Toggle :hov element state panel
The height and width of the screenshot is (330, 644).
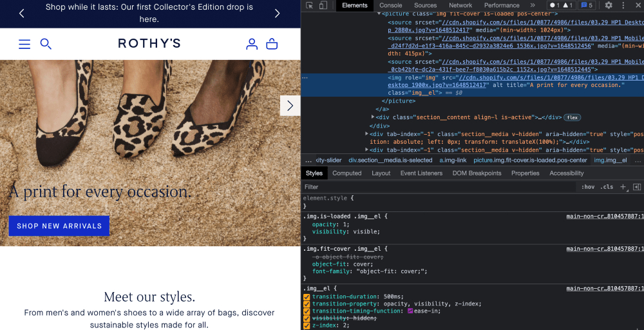588,187
